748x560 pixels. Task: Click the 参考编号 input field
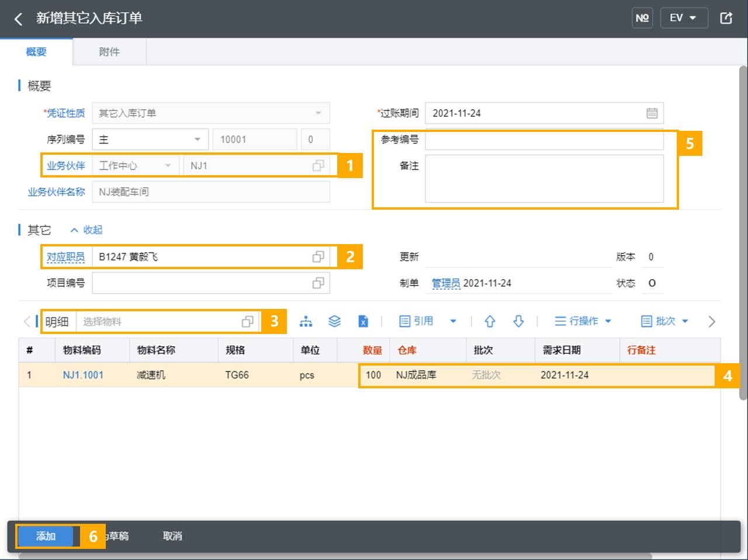544,140
